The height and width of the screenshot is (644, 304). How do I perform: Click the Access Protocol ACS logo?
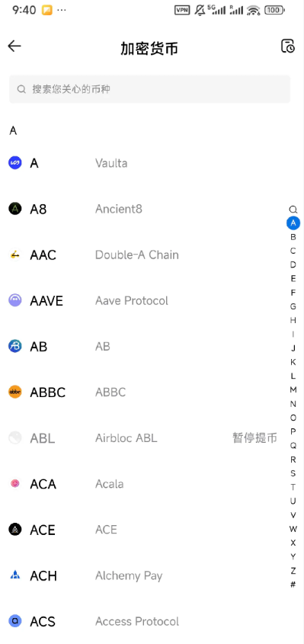coord(15,621)
